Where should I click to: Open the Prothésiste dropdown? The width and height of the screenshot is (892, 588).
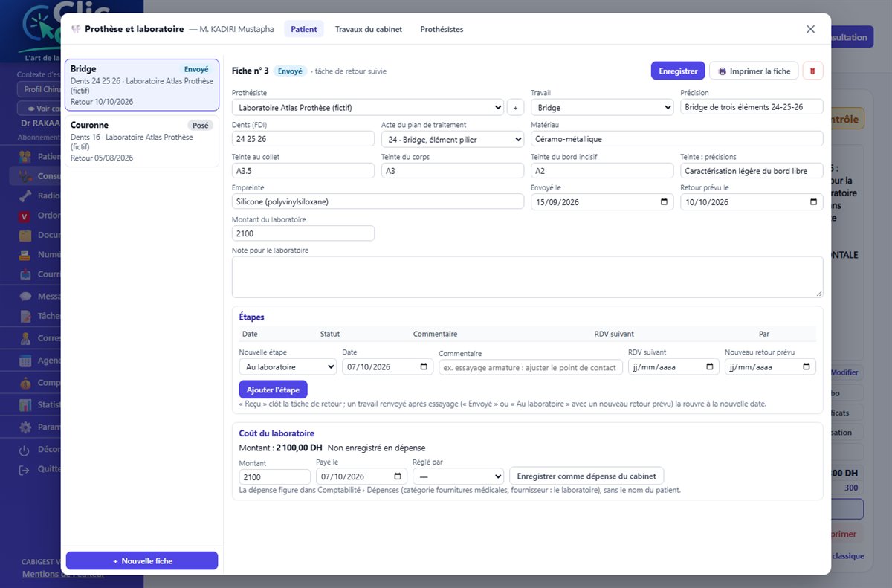pos(368,108)
